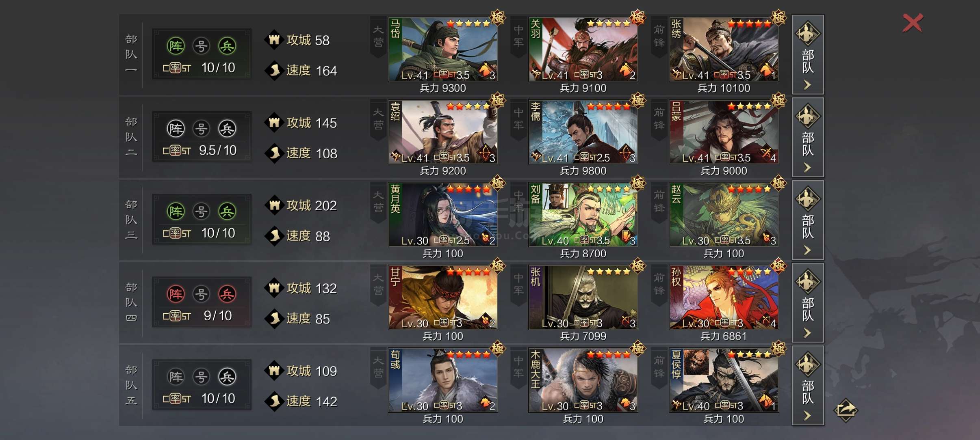Toggle the 阵 formation icon for 部队一
Image resolution: width=980 pixels, height=440 pixels.
pyautogui.click(x=176, y=46)
